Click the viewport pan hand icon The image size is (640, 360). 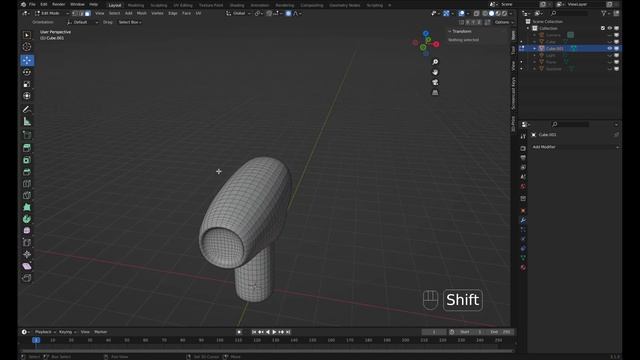click(x=435, y=72)
